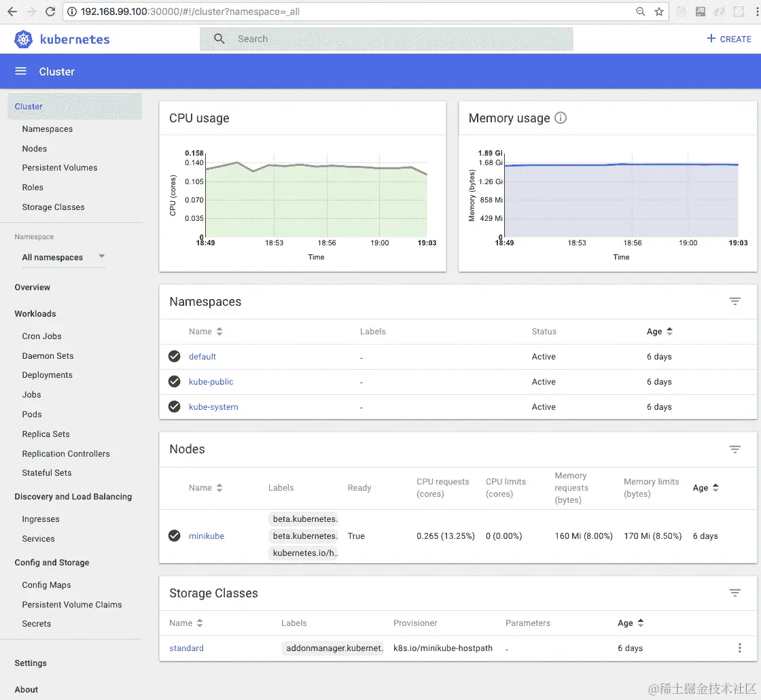
Task: Bookmark the page with the star icon
Action: click(658, 12)
